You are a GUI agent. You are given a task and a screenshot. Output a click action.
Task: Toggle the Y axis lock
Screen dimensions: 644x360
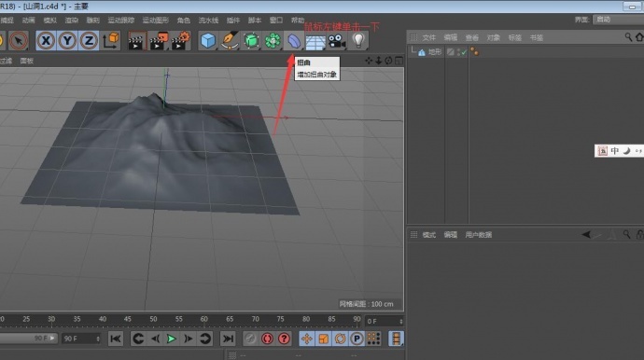67,41
